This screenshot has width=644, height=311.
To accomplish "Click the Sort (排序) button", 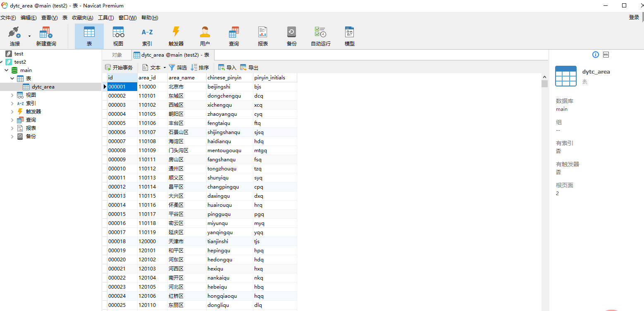I will pyautogui.click(x=200, y=67).
